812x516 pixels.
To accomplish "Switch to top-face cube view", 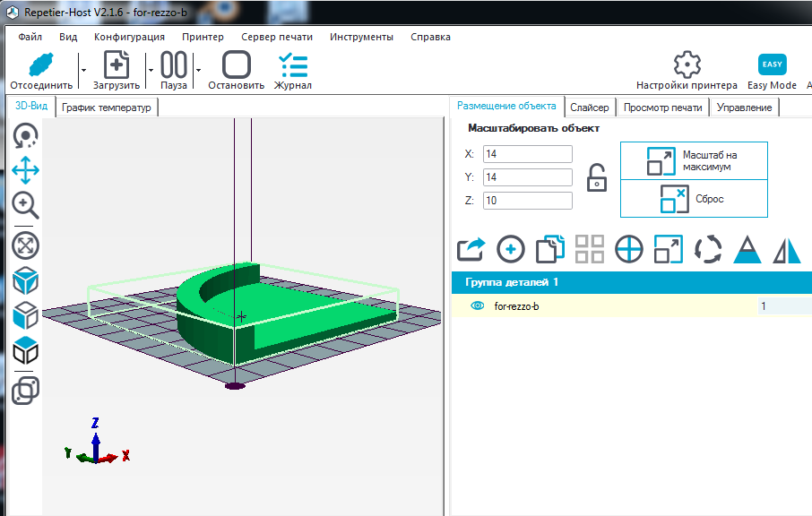I will tap(25, 350).
